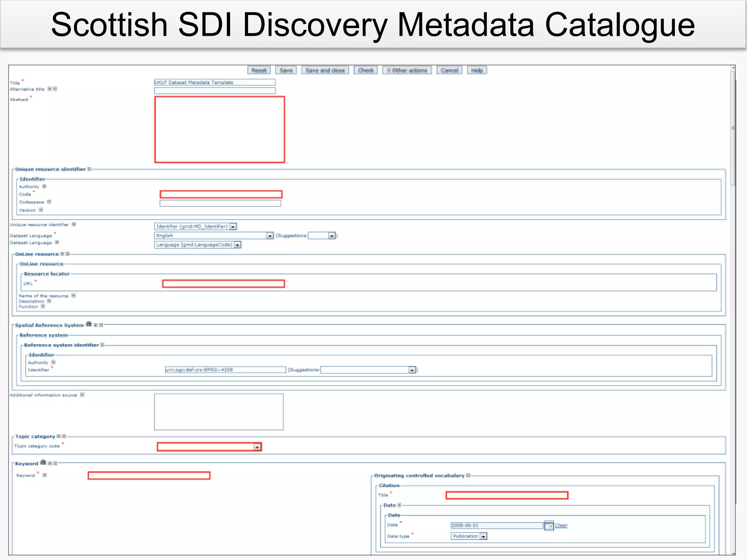Expand the Other actions menu
The width and height of the screenshot is (747, 560).
coord(407,70)
